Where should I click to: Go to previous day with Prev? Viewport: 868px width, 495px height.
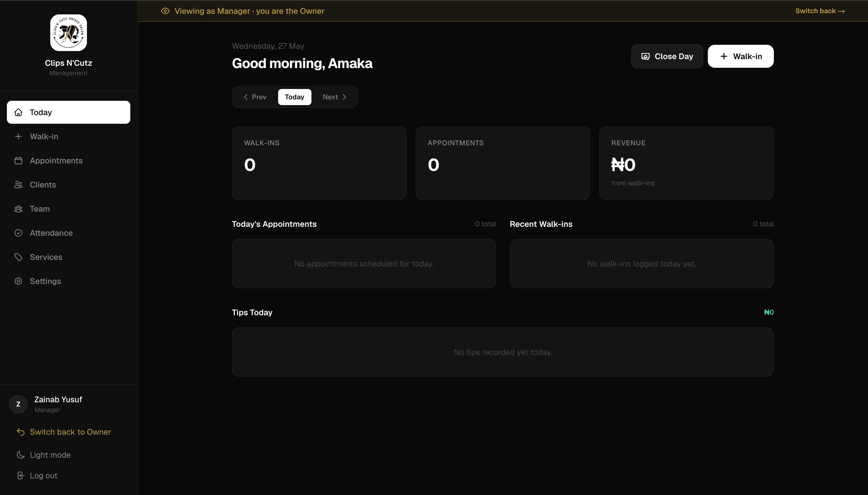click(x=255, y=97)
